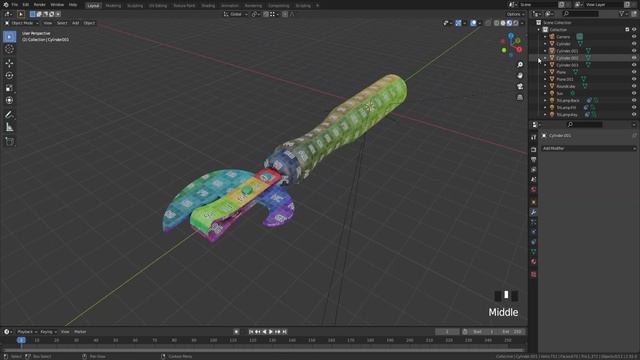This screenshot has width=640, height=360.
Task: Activate the Transform tool
Action: pyautogui.click(x=9, y=100)
